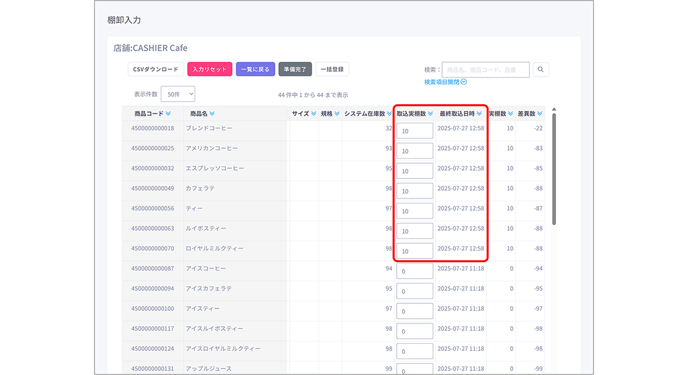
Task: Click product name カフェラテ
Action: [x=200, y=189]
